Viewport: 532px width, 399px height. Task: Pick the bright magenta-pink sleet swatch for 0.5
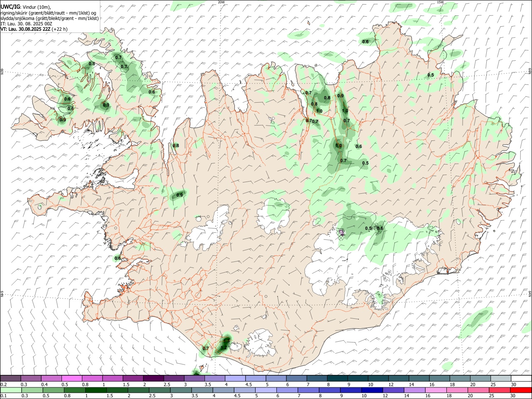(x=71, y=378)
